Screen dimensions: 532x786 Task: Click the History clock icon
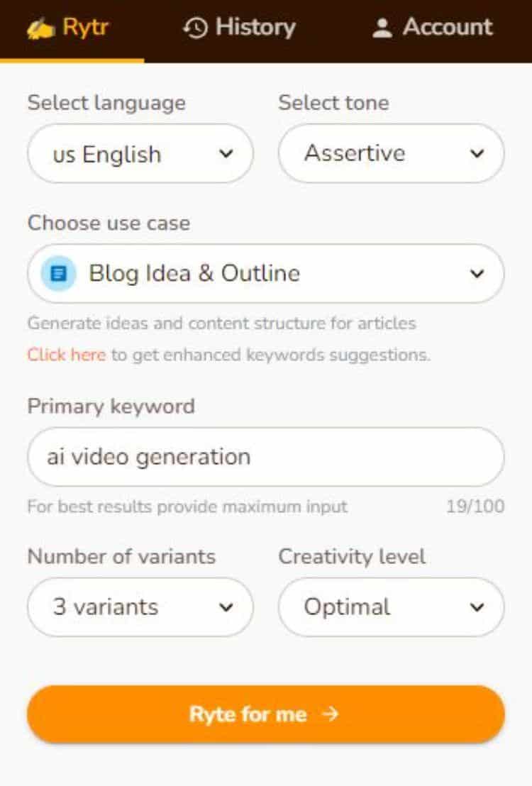pos(195,28)
